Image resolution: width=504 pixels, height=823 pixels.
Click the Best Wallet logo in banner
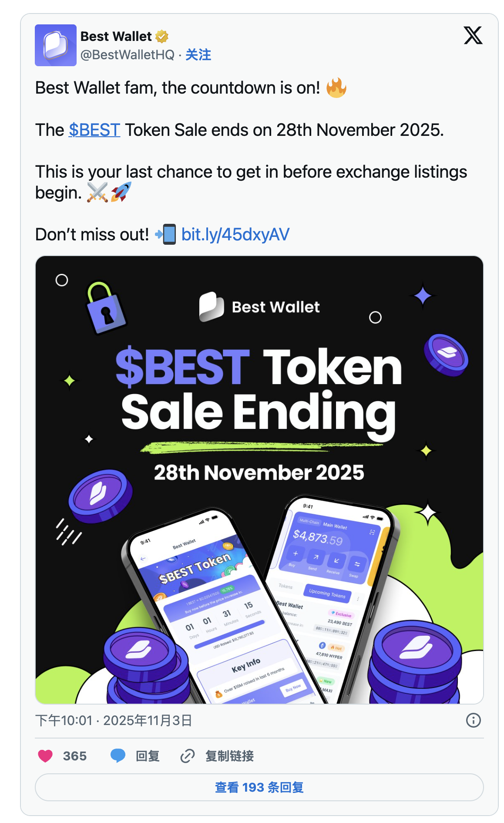click(259, 307)
